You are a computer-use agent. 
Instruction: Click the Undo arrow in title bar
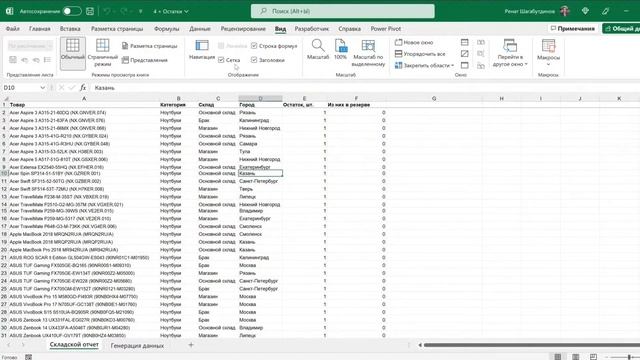107,11
